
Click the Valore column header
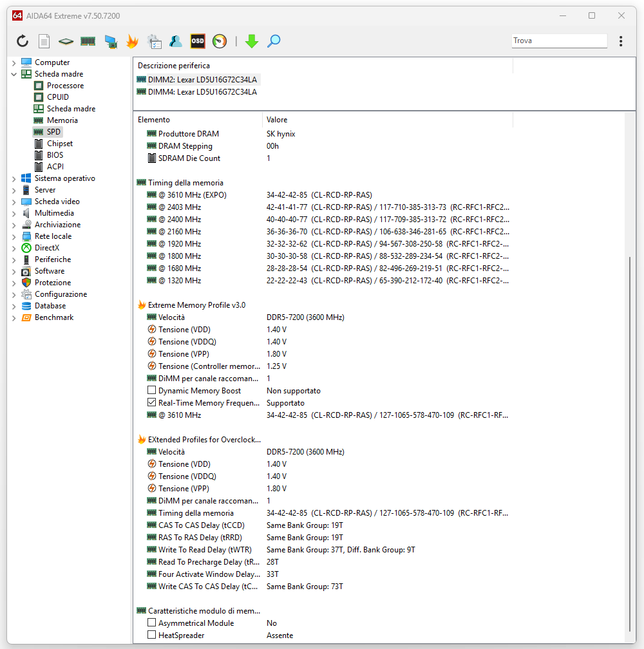click(x=388, y=120)
